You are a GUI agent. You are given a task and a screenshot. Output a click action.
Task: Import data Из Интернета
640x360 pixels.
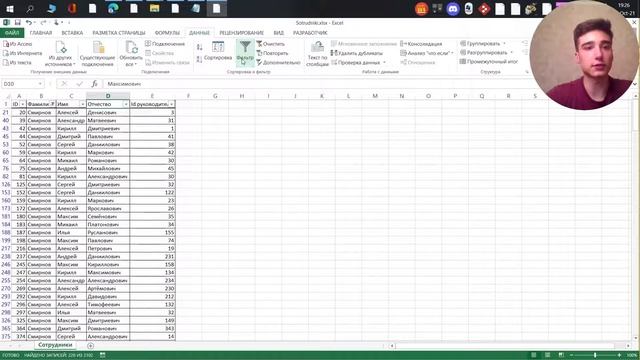click(22, 53)
